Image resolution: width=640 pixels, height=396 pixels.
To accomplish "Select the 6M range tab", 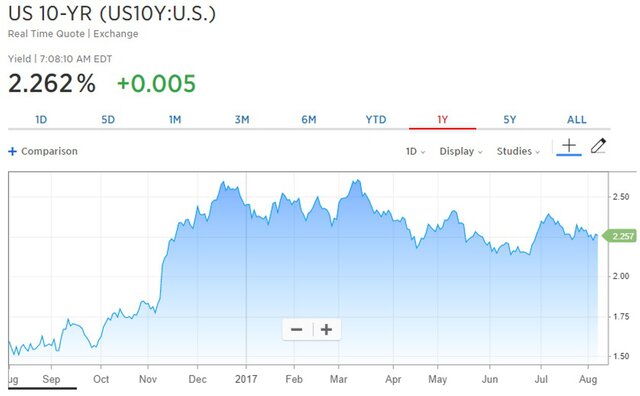I will (x=309, y=120).
